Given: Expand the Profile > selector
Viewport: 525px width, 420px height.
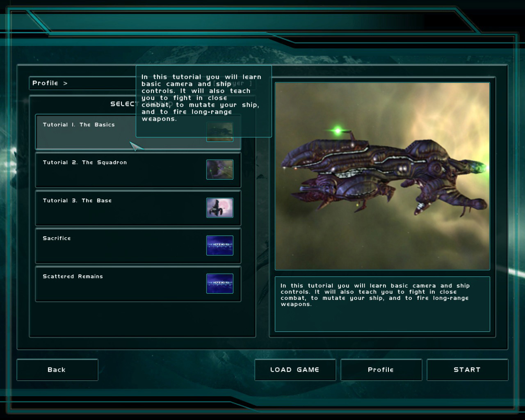Looking at the screenshot, I should pyautogui.click(x=82, y=83).
